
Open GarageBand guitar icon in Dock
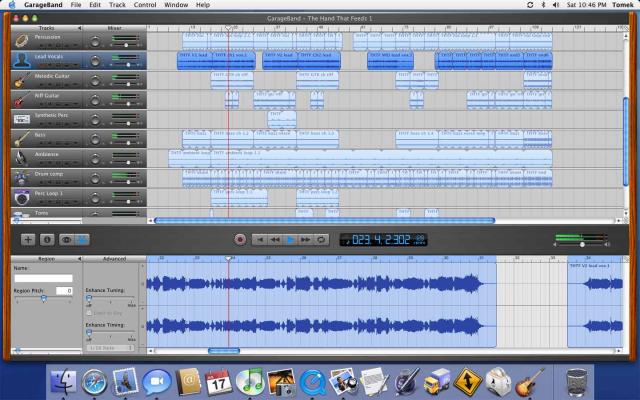[x=529, y=381]
